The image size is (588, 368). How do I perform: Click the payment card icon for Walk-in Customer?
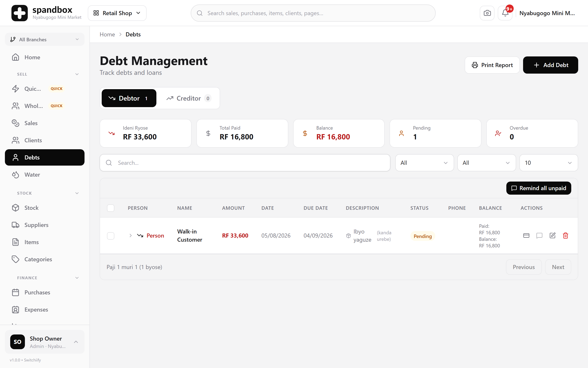click(x=526, y=235)
